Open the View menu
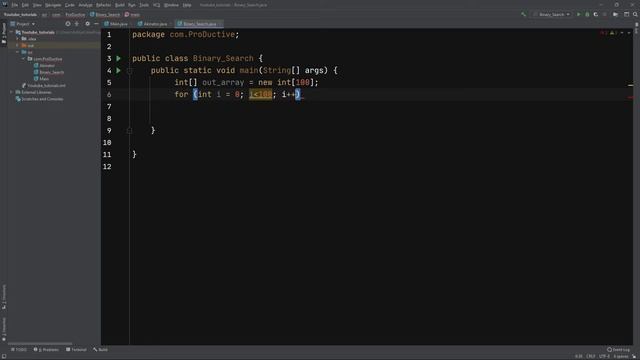Screen dimensions: 640x360 (37, 5)
